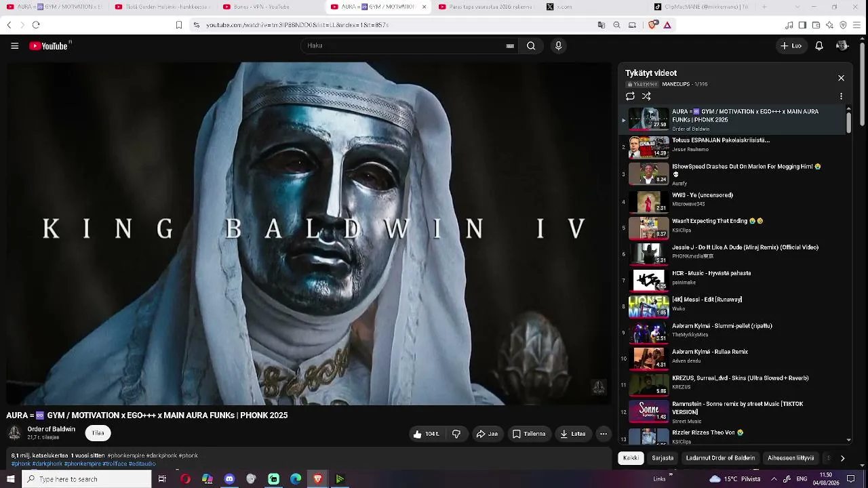Play Jessie J - Do It Like A Dude thumbnail
The height and width of the screenshot is (488, 868).
649,253
